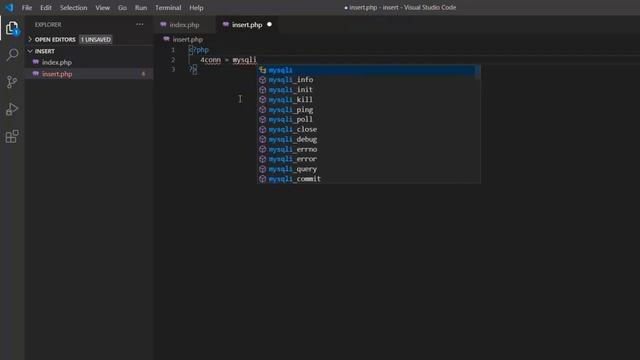Open the Edit menu
This screenshot has height=360, width=640.
pyautogui.click(x=46, y=8)
